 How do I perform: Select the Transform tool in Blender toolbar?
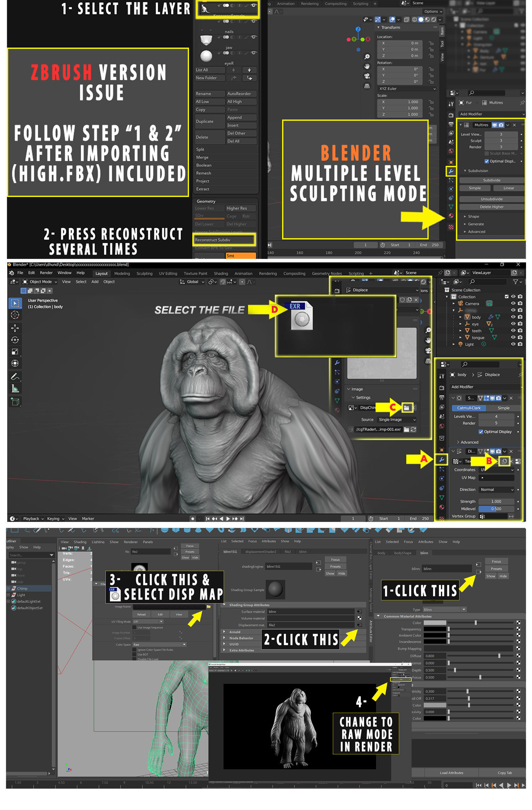coord(15,363)
